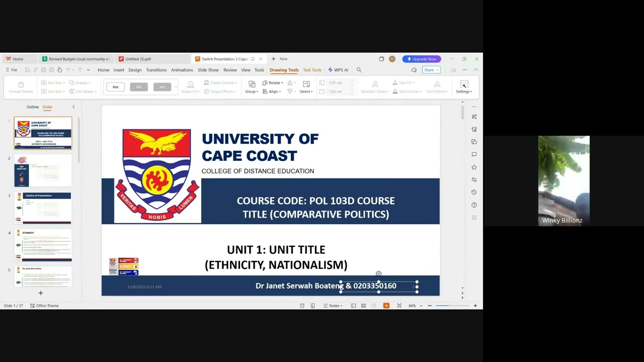Image resolution: width=644 pixels, height=362 pixels.
Task: Expand the Settings dropdown in the ribbon
Action: [464, 92]
